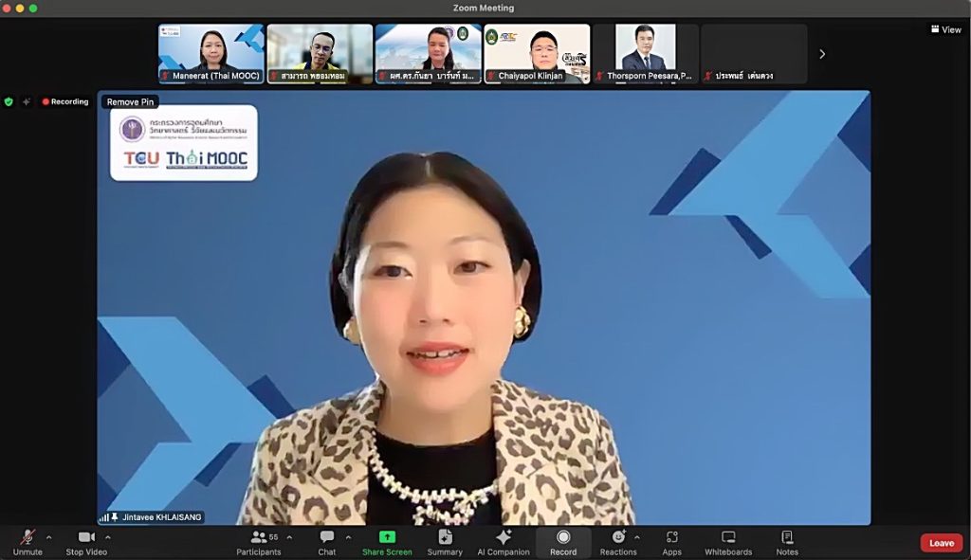Open Zoom Apps

point(672,543)
